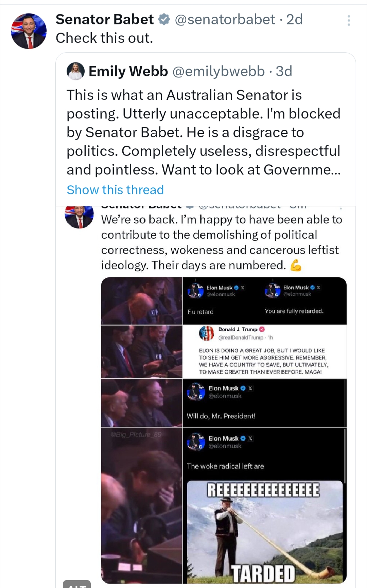Click the @emilybwebb handle
This screenshot has width=367, height=588.
pyautogui.click(x=219, y=71)
